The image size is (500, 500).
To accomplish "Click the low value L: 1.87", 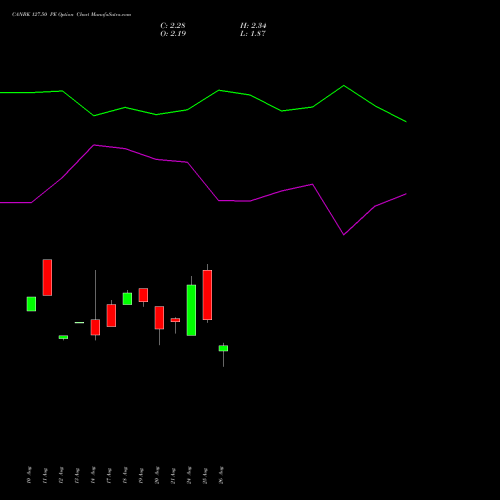I will (253, 34).
